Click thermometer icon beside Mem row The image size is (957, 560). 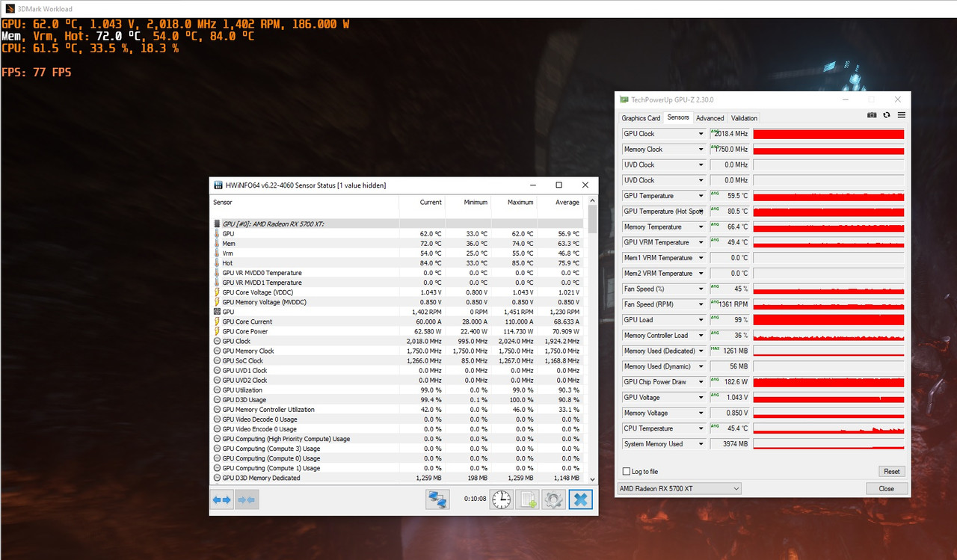point(217,244)
